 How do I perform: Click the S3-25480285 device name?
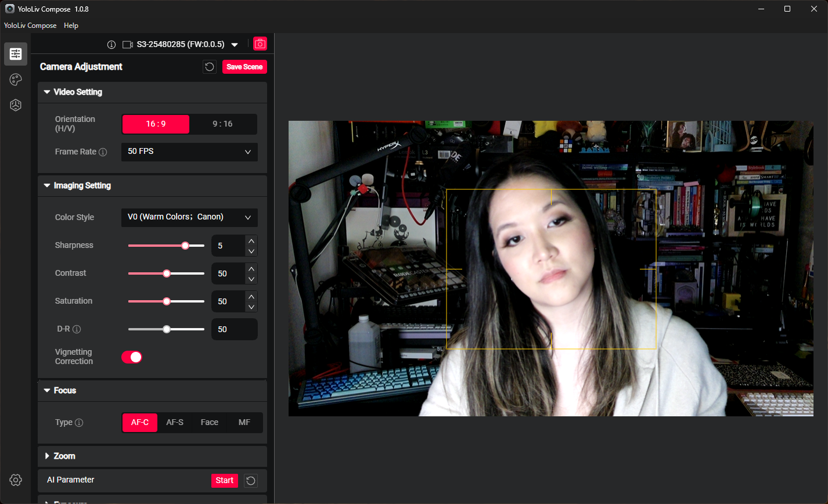181,45
